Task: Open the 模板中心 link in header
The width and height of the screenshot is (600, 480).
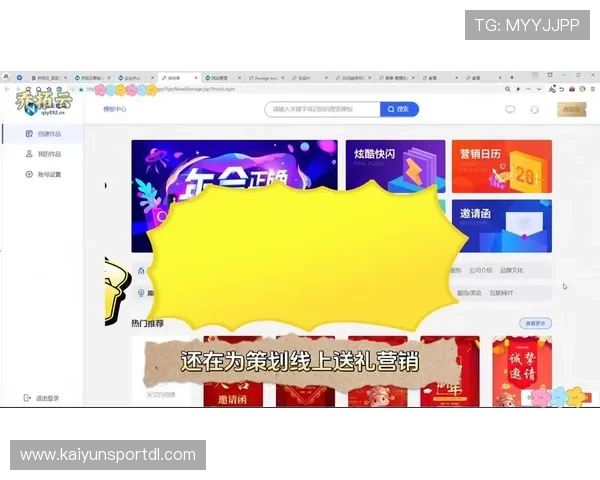Action: [114, 109]
